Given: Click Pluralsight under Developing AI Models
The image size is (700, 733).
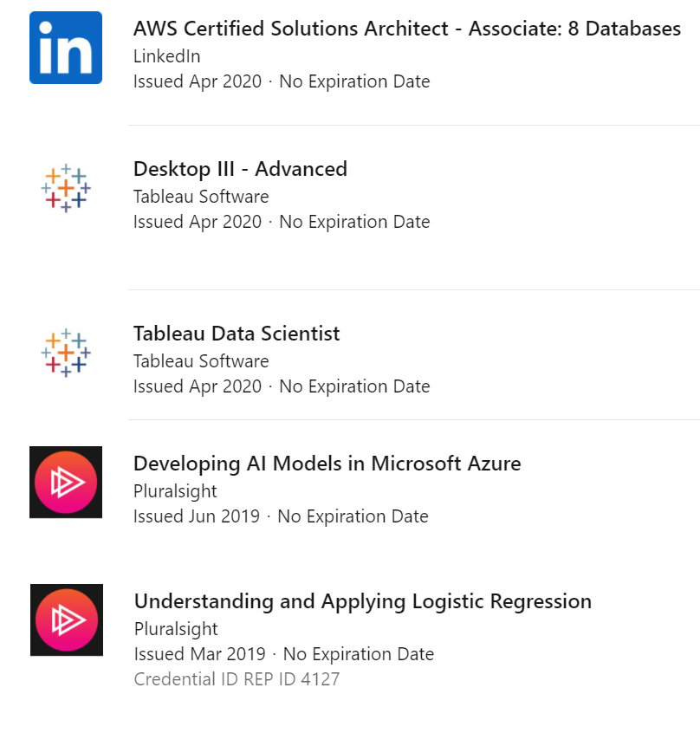Looking at the screenshot, I should [x=175, y=491].
